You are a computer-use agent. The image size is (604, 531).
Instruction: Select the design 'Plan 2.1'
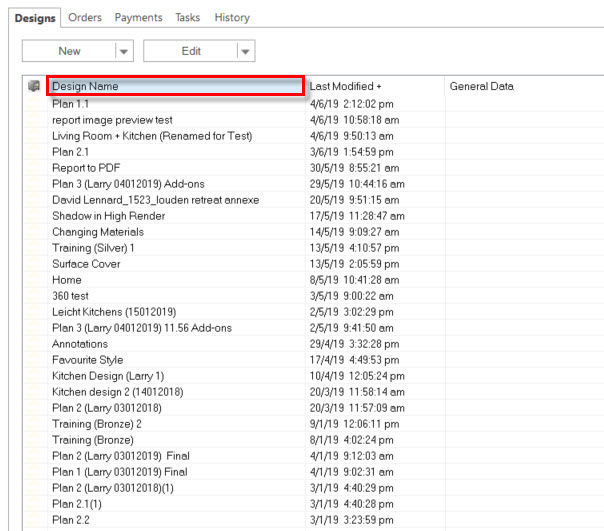coord(70,152)
